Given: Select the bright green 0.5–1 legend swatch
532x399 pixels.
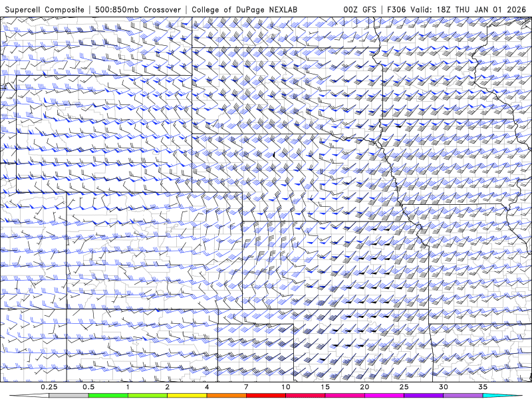Looking at the screenshot, I should tap(108, 396).
